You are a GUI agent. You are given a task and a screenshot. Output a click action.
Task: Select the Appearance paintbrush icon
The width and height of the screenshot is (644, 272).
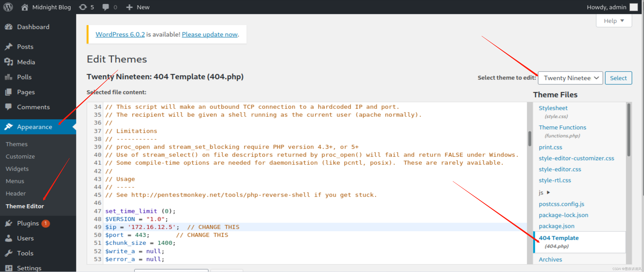(x=8, y=127)
